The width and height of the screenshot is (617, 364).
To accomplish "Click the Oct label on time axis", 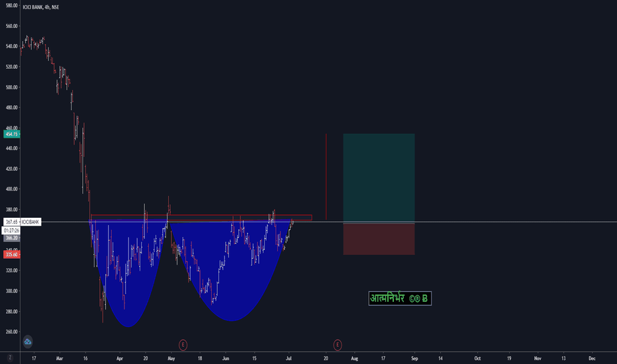I will pos(477,358).
